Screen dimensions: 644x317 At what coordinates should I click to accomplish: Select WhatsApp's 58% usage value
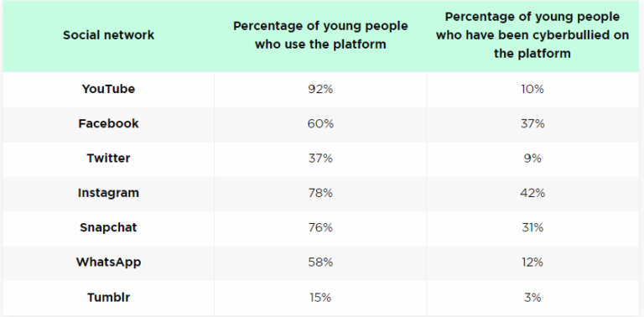pyautogui.click(x=320, y=262)
